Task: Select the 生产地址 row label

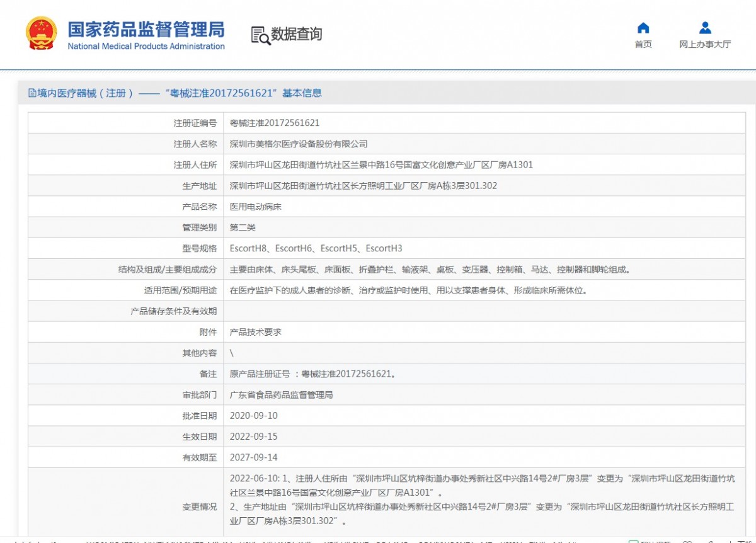Action: pos(200,186)
